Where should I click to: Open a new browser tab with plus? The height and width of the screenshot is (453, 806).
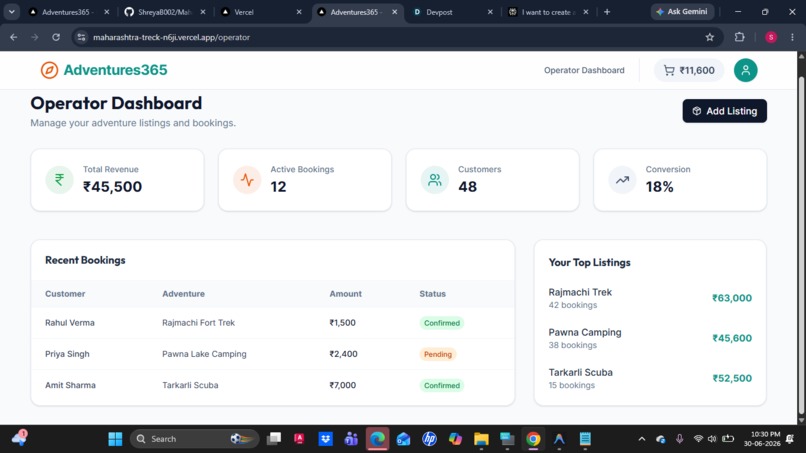click(x=607, y=12)
